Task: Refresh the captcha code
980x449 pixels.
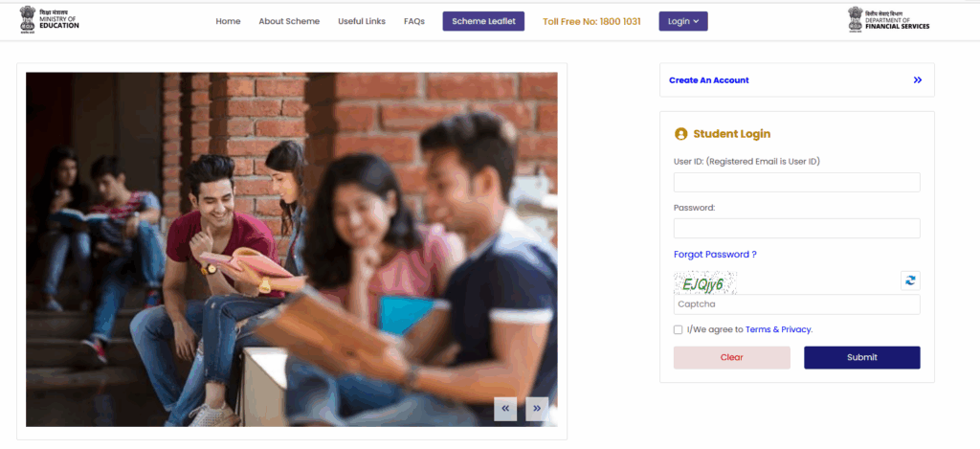Action: 910,281
